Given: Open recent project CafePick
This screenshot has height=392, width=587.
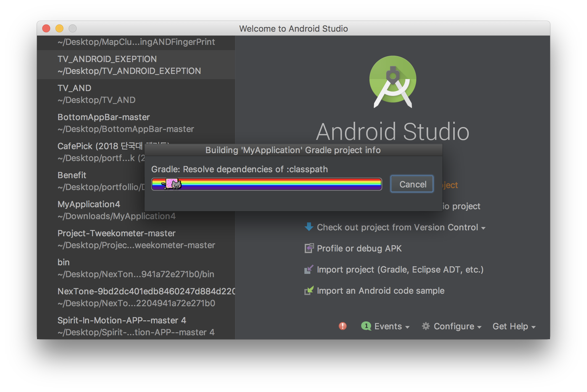Looking at the screenshot, I should click(91, 152).
